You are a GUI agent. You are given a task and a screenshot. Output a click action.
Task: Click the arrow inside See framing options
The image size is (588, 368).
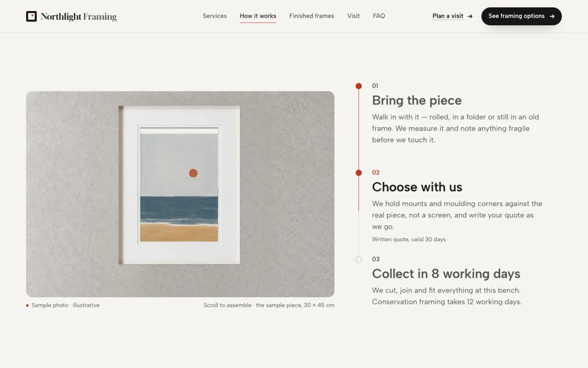[x=552, y=16]
